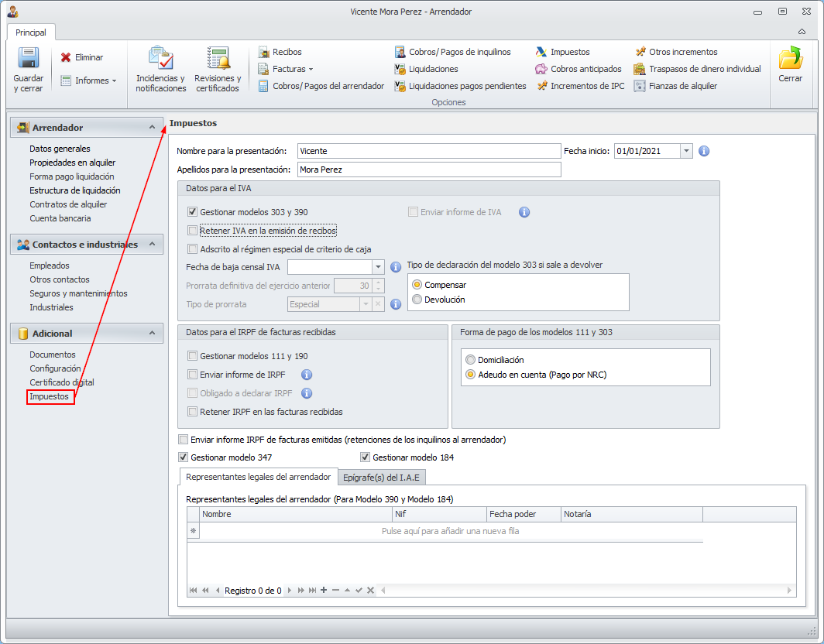Image resolution: width=824 pixels, height=644 pixels.
Task: Click info icon beside Enviar informe de IRPF
Action: pos(307,375)
